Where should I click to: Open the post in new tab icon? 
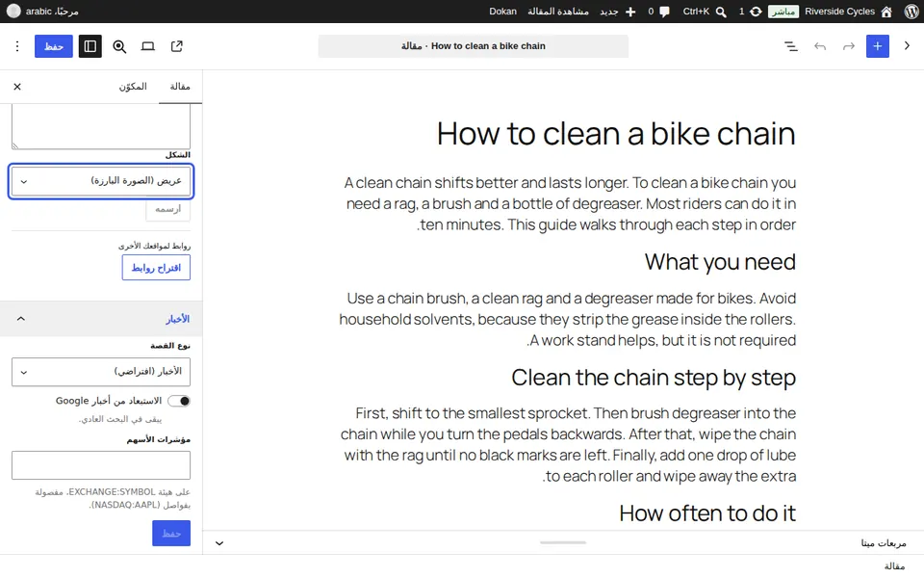pyautogui.click(x=177, y=46)
